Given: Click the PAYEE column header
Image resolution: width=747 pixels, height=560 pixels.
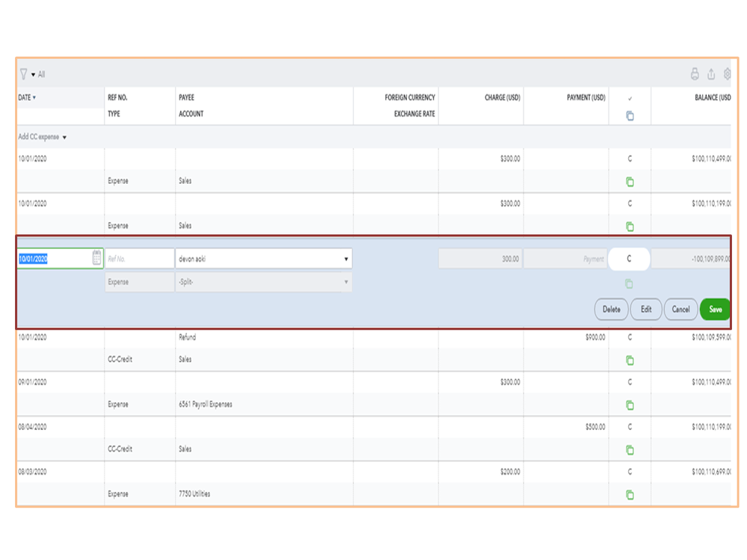Looking at the screenshot, I should (186, 97).
